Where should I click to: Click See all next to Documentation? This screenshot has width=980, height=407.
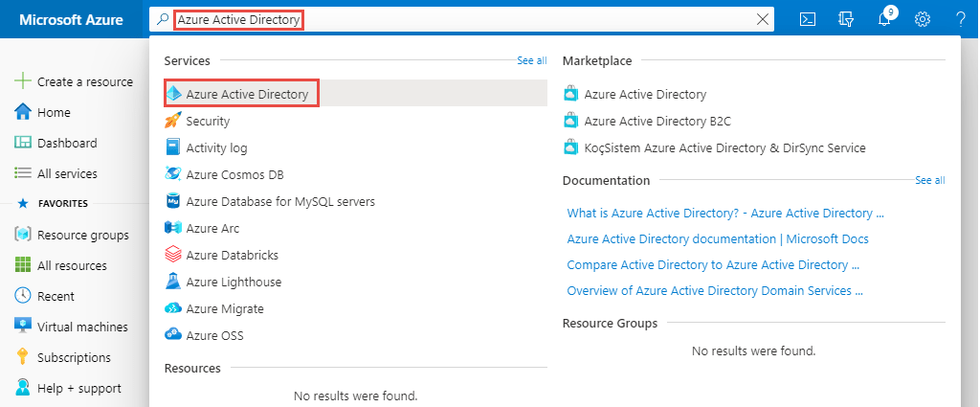(x=930, y=180)
